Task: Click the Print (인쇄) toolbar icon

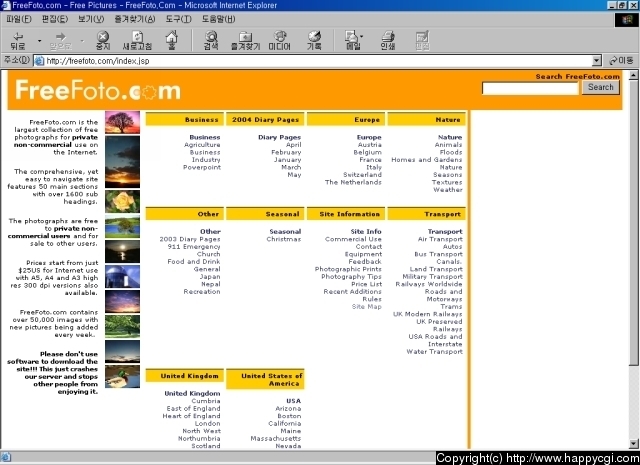Action: (x=388, y=40)
